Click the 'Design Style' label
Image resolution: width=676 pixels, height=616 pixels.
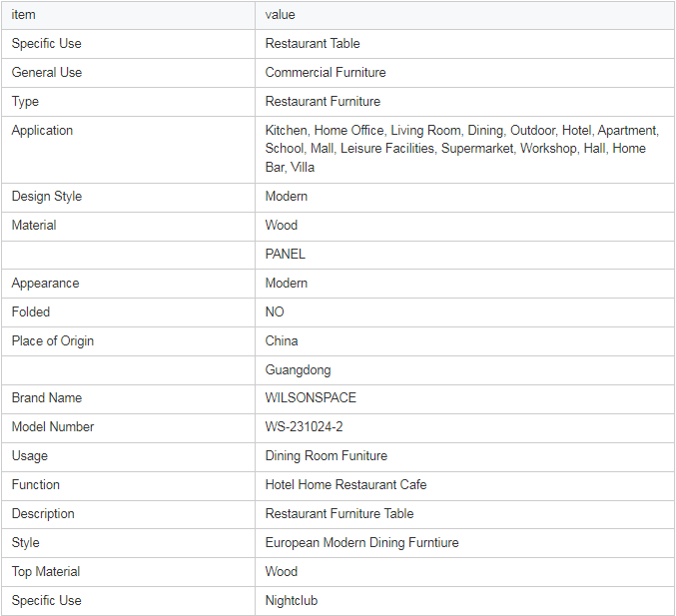(x=47, y=196)
